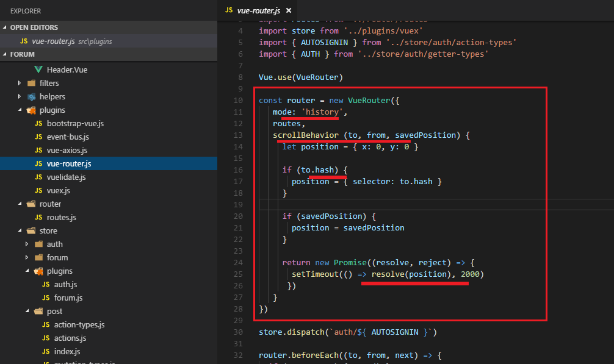Collapse the store folder arrow
Viewport: 614px width, 364px height.
pyautogui.click(x=20, y=230)
